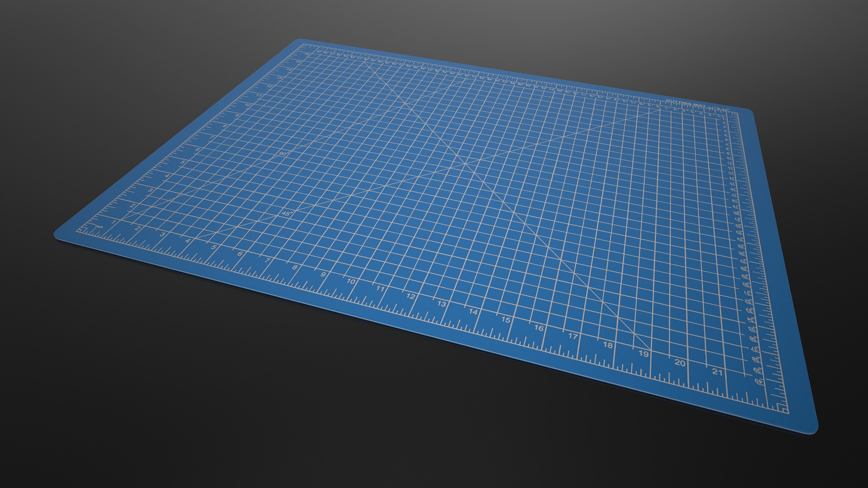
Task: Click the small 'inch' unit label
Action: pos(99,227)
